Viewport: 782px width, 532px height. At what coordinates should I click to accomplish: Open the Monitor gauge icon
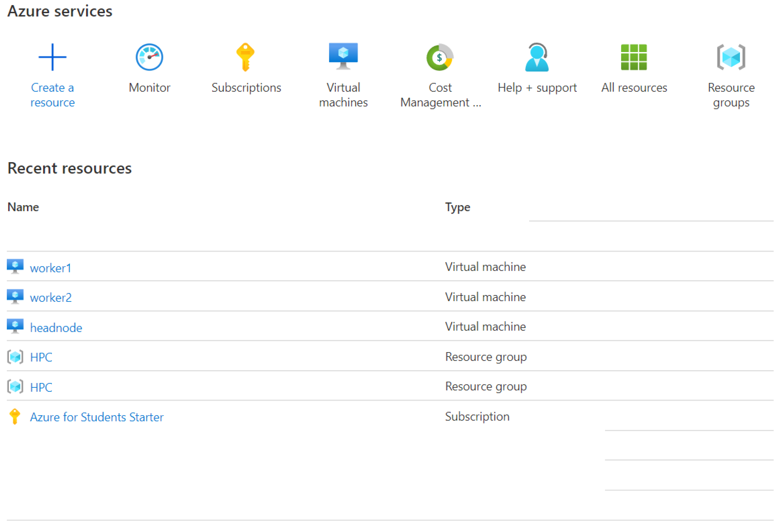149,57
